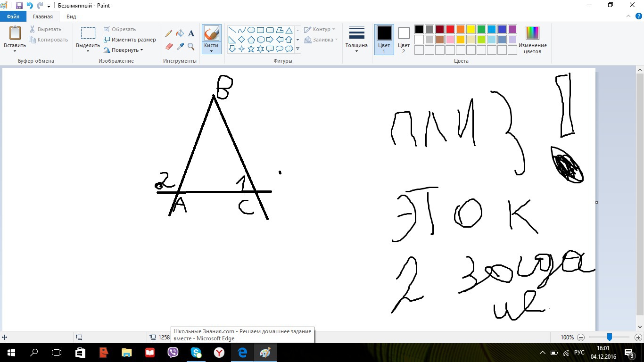Click the Изменить размер button
The image size is (644, 362).
tap(130, 40)
